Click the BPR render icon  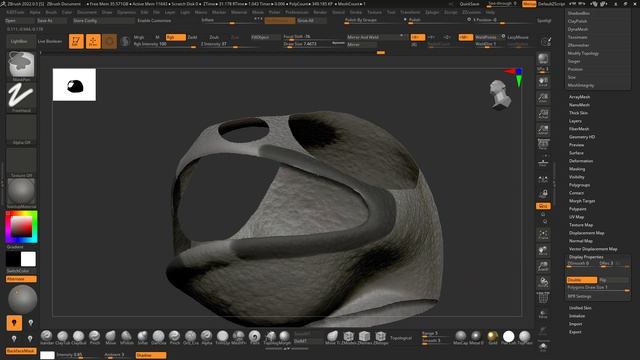point(543,60)
